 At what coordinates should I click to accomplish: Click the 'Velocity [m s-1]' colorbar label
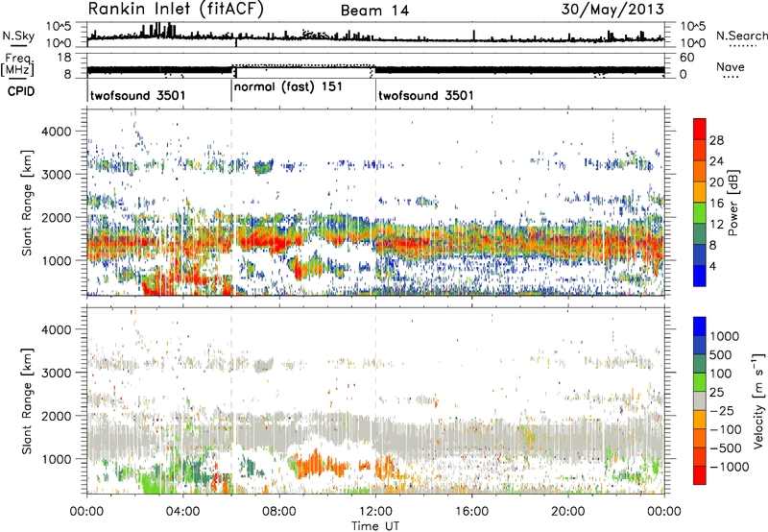[x=758, y=400]
